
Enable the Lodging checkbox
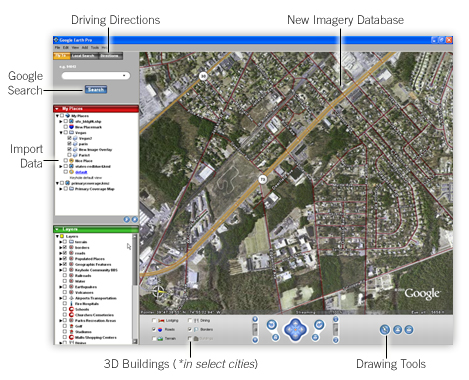click(154, 320)
